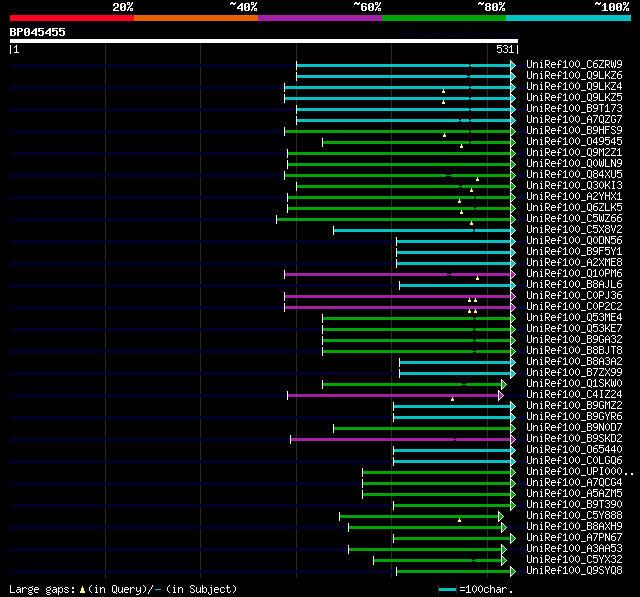Open the UniRef100_A2YHX1 entry

[x=574, y=197]
